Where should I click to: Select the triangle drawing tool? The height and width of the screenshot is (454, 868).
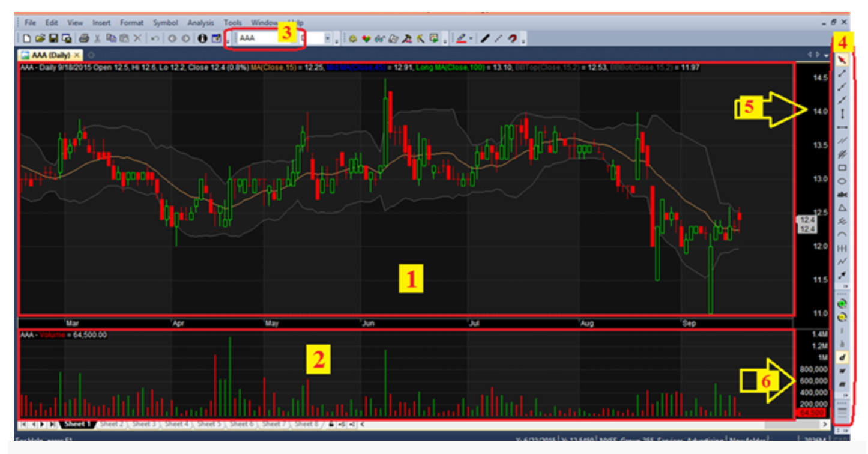pos(842,208)
